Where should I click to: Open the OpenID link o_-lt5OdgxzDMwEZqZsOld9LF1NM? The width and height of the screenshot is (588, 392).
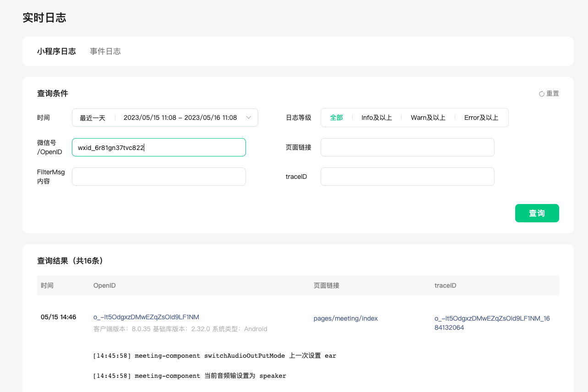[x=146, y=317]
